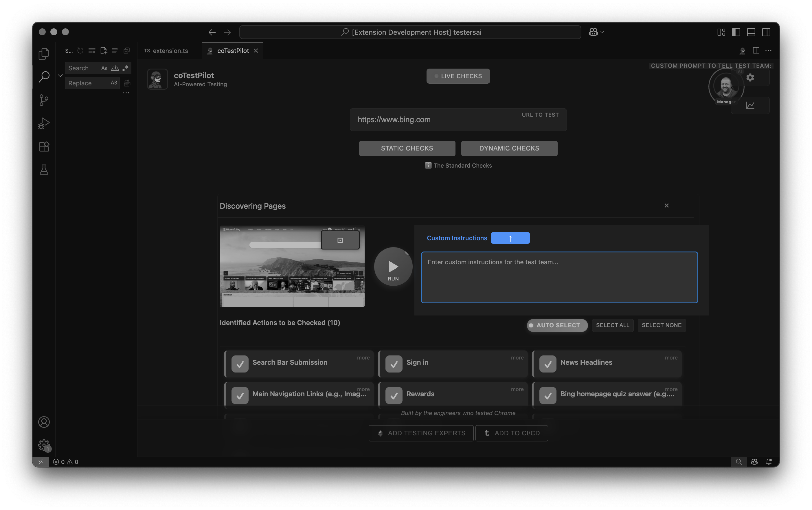Uncheck Bing homepage quiz answer checkbox
This screenshot has height=510, width=812.
point(548,395)
